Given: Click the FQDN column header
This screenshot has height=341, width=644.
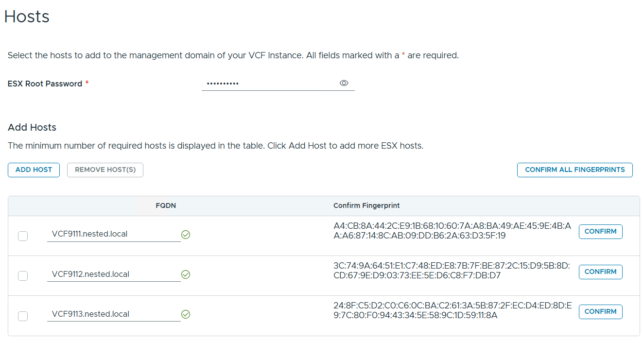Looking at the screenshot, I should tap(166, 206).
